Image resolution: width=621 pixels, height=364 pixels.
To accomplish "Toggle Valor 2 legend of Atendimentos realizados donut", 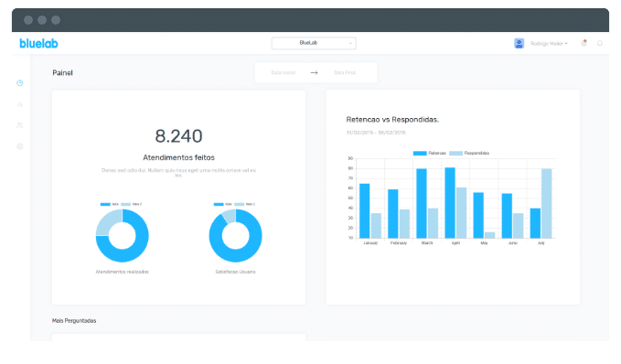I will [x=132, y=204].
